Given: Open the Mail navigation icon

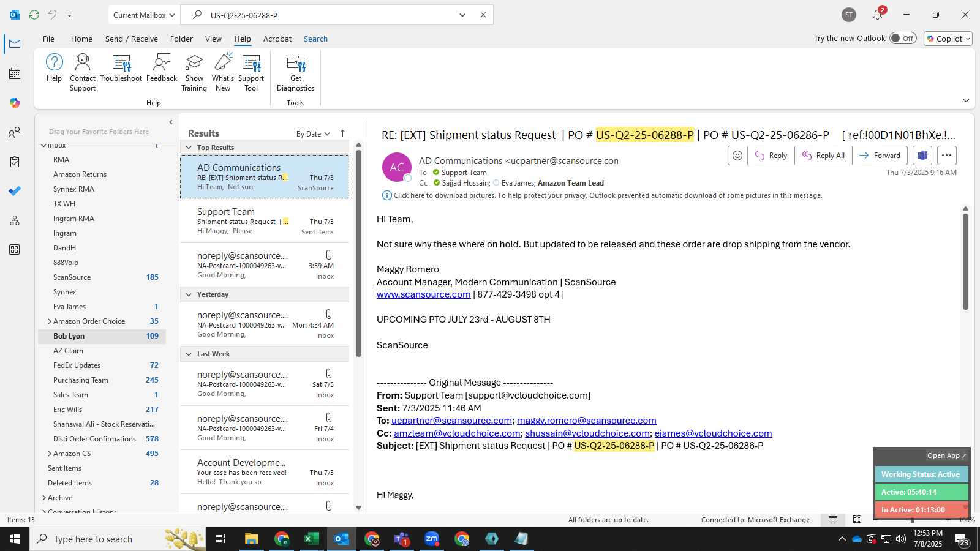Looking at the screenshot, I should (x=15, y=44).
